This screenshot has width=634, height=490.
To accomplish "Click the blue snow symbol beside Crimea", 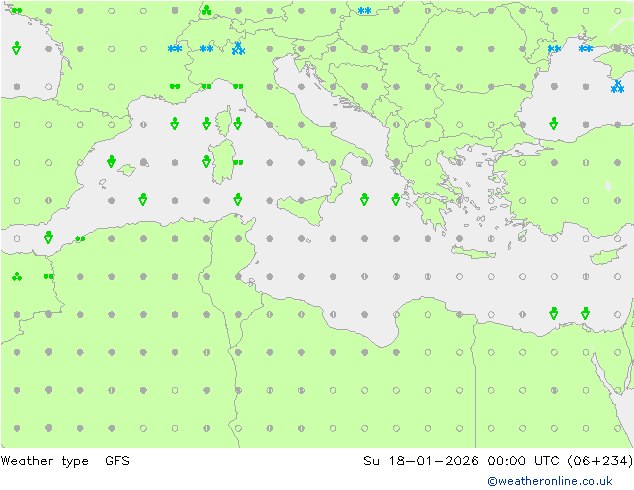I will point(617,87).
